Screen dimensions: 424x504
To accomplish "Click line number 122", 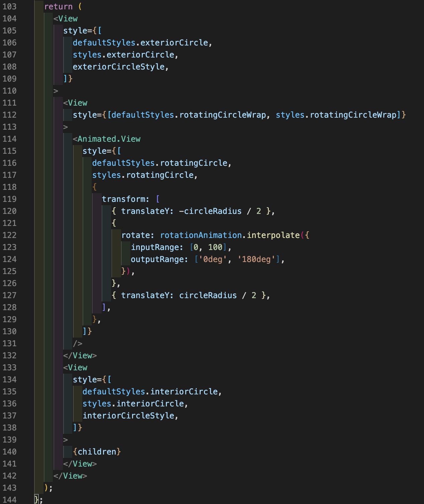I will click(9, 235).
